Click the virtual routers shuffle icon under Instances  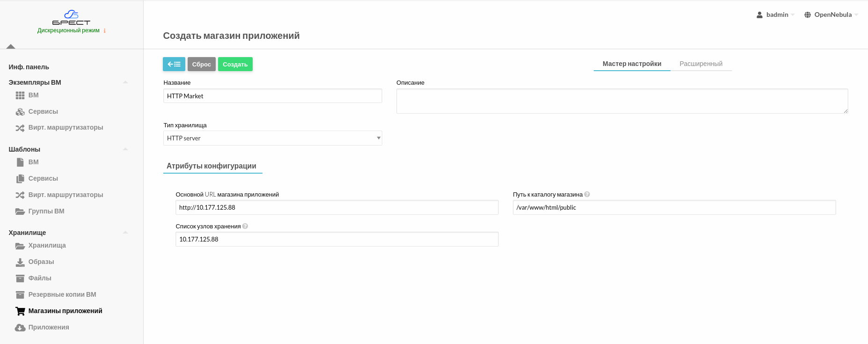click(20, 128)
